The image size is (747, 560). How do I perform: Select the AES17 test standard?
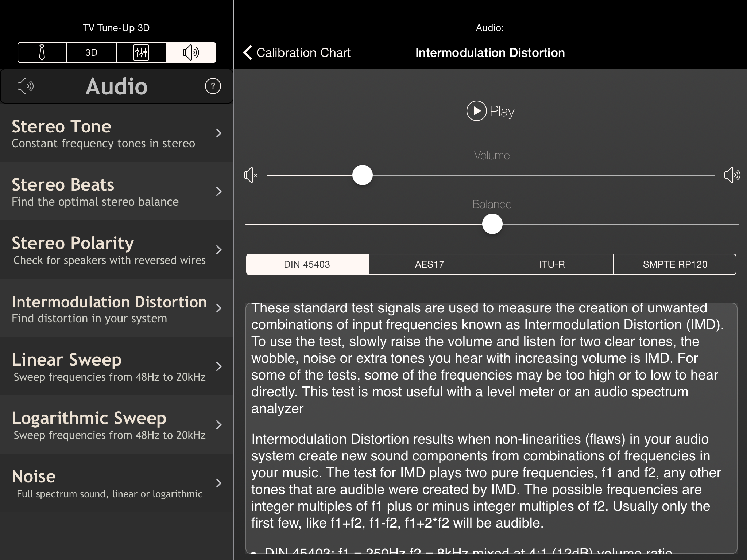[429, 264]
